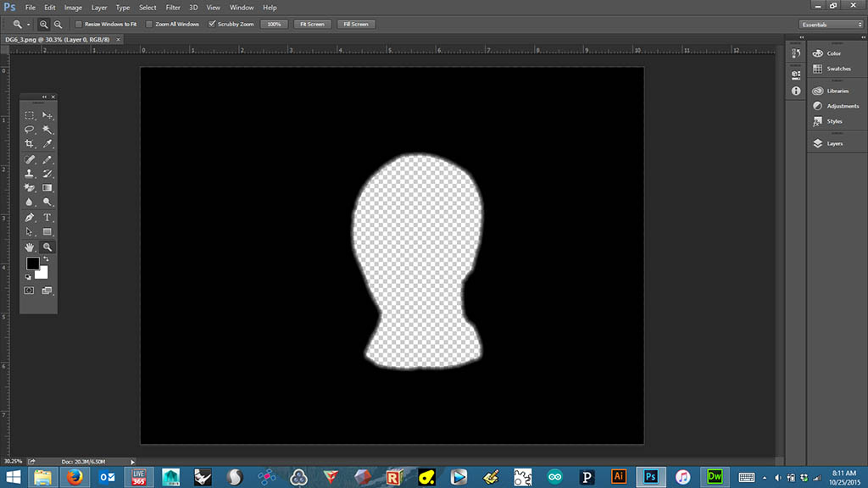Open the Essentials workspace dropdown
Viewport: 868px width, 488px height.
pos(831,25)
